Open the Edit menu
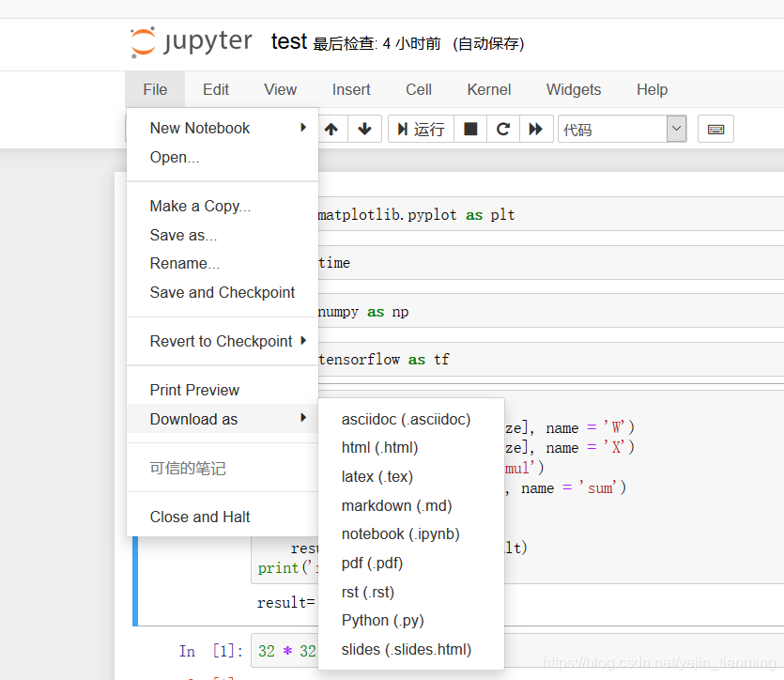This screenshot has height=680, width=784. point(216,89)
